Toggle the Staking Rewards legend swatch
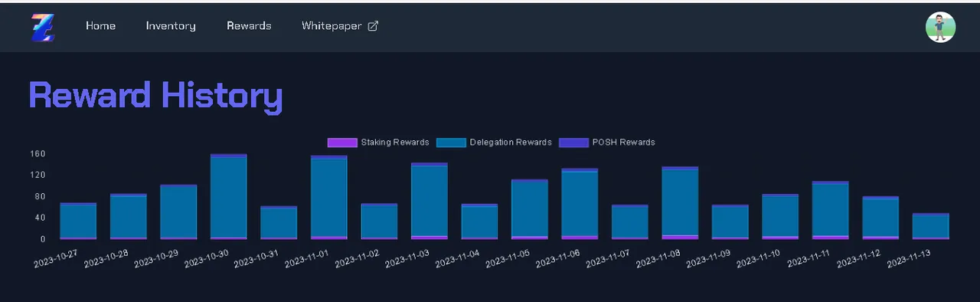The height and width of the screenshot is (302, 980). pos(342,143)
